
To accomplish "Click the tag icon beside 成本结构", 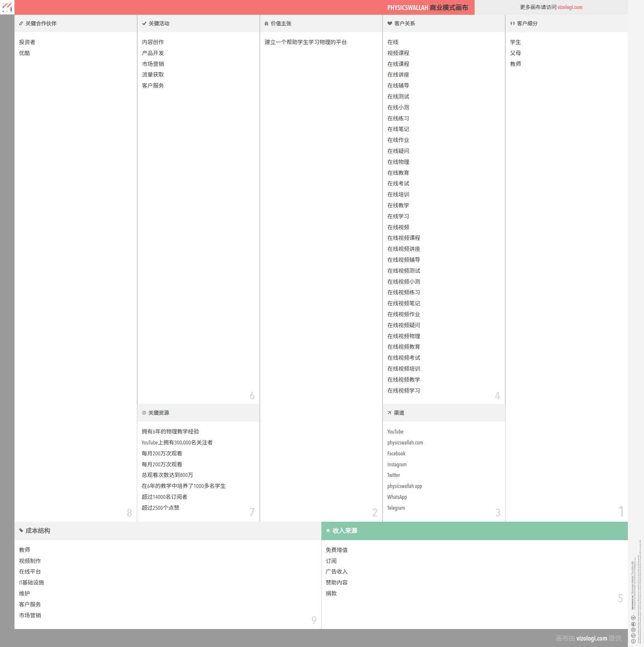I will [21, 530].
